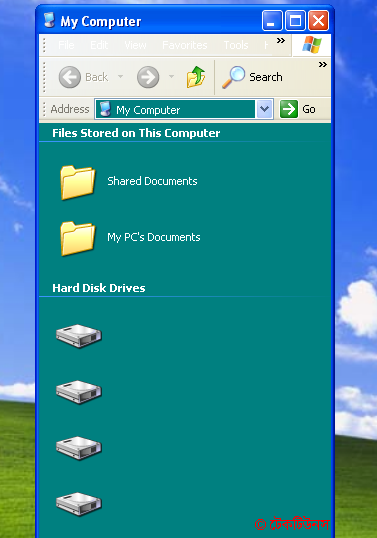
Task: Open the Edit menu
Action: 99,45
